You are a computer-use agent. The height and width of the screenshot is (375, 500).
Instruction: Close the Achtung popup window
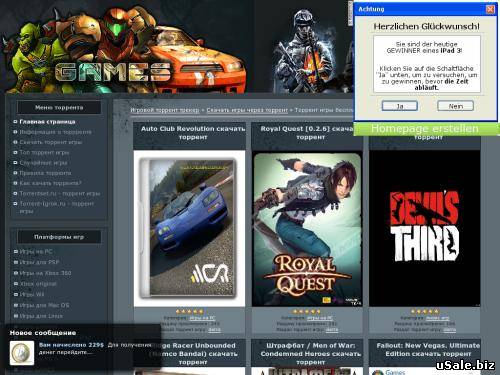point(490,9)
